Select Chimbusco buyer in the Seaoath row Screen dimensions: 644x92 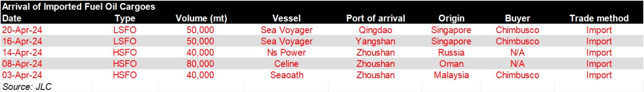pos(517,75)
